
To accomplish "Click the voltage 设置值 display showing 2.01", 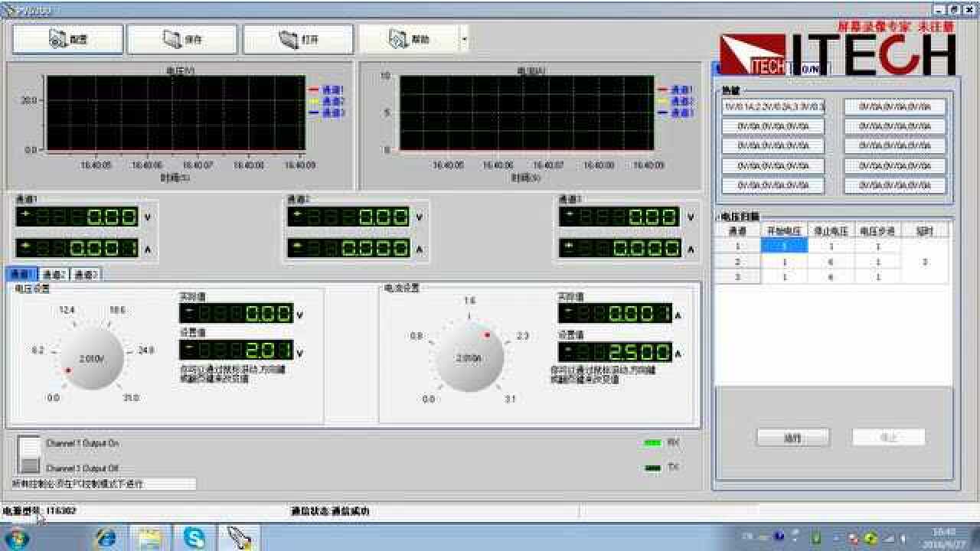I will click(x=236, y=350).
